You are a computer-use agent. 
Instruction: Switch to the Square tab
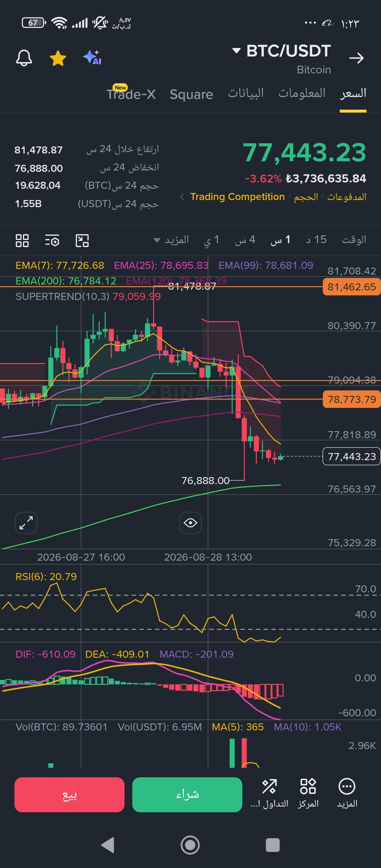click(191, 94)
